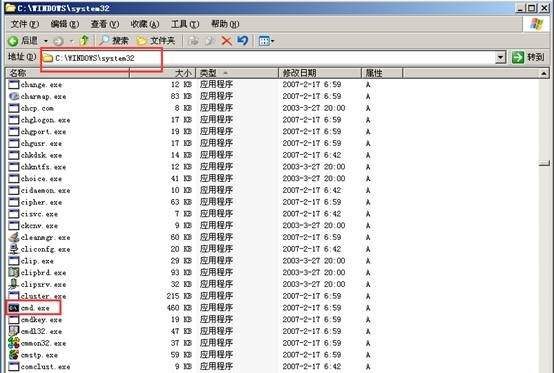Click the window title bar folder icon

[x=11, y=8]
